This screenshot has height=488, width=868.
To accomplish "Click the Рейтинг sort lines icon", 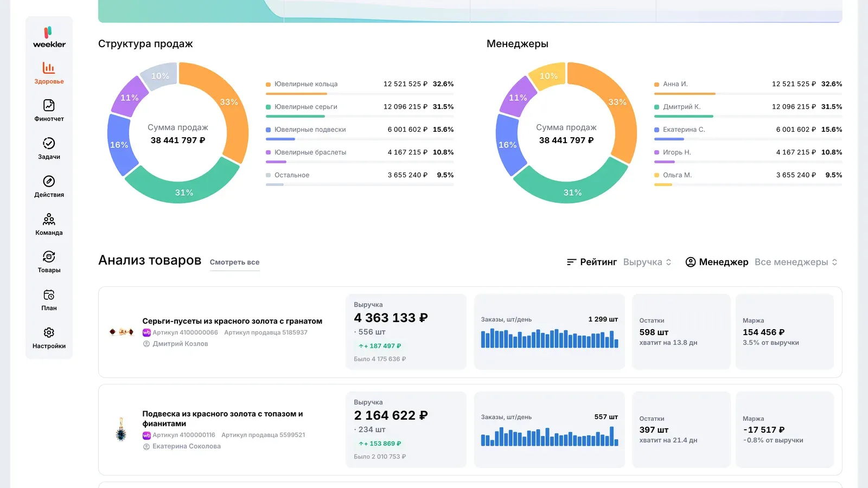I will pyautogui.click(x=571, y=262).
